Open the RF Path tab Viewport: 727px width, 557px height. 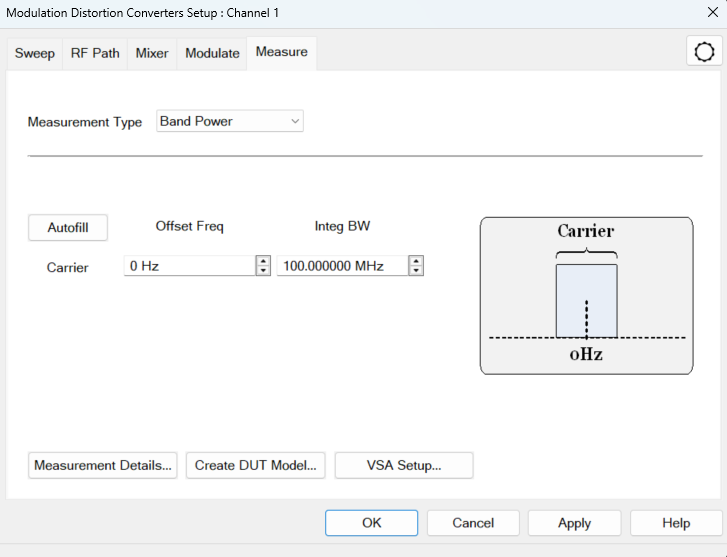tap(95, 54)
